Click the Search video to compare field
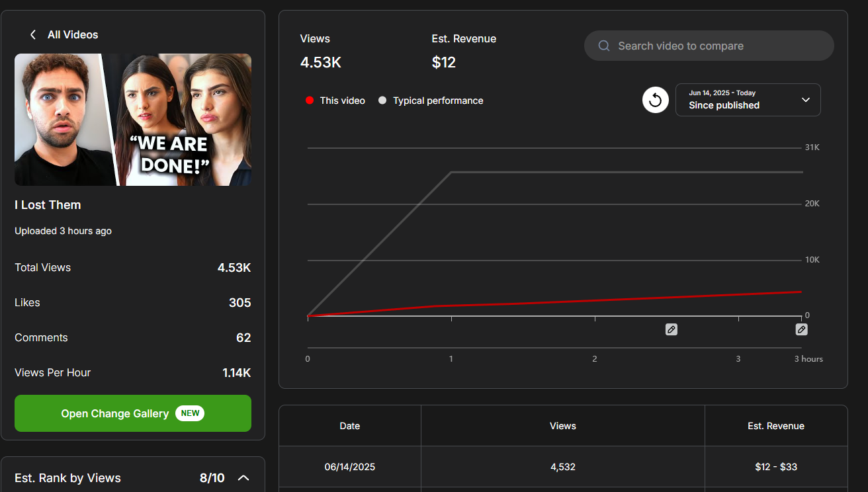 pos(709,46)
